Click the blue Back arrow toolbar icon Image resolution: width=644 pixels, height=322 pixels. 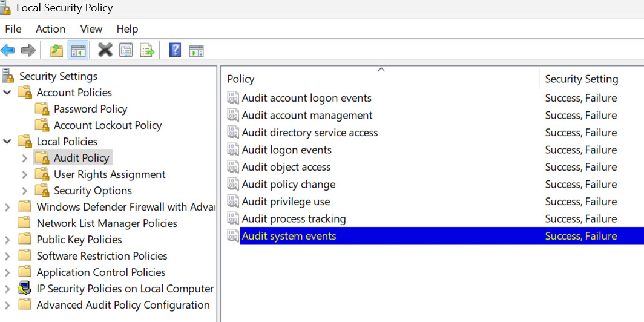(x=8, y=51)
